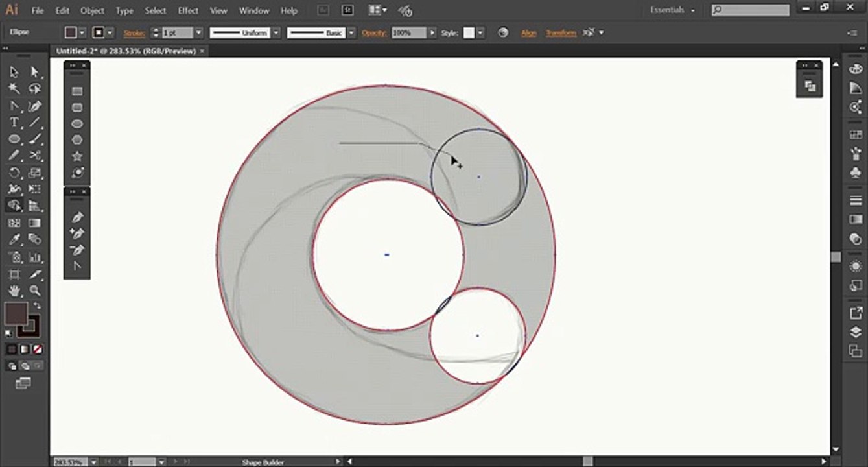868x467 pixels.
Task: Click the Stroke panel link
Action: point(134,33)
